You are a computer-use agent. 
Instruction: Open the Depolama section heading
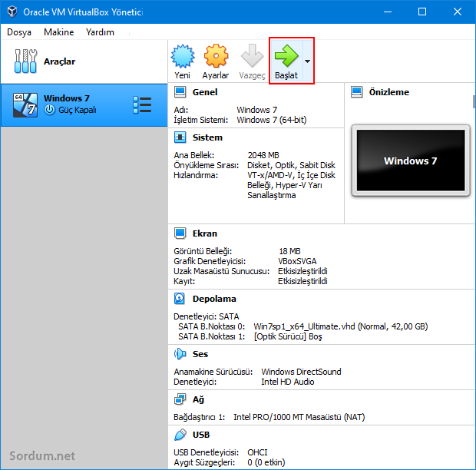(x=214, y=299)
